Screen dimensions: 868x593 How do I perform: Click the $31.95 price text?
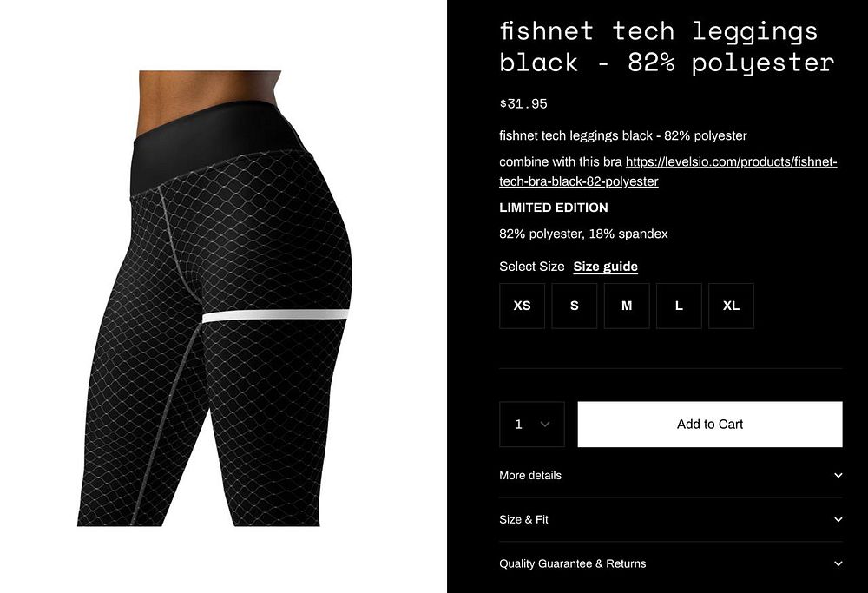pos(523,103)
